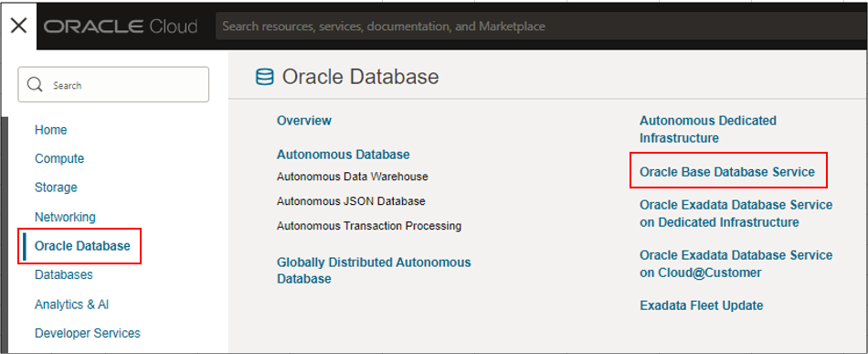Click the magnifier icon in the sidebar search

[35, 85]
